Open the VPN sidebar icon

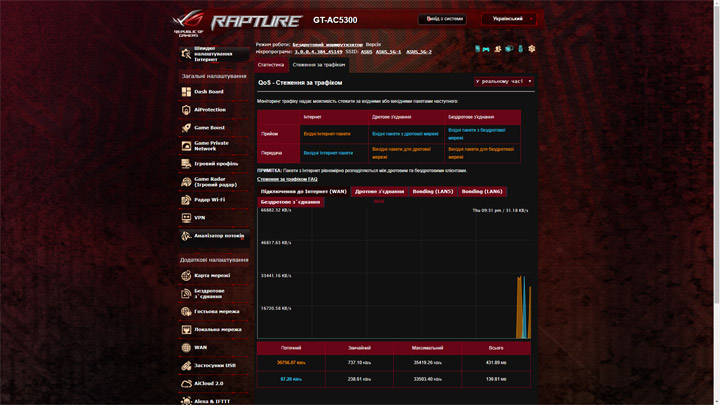[186, 218]
